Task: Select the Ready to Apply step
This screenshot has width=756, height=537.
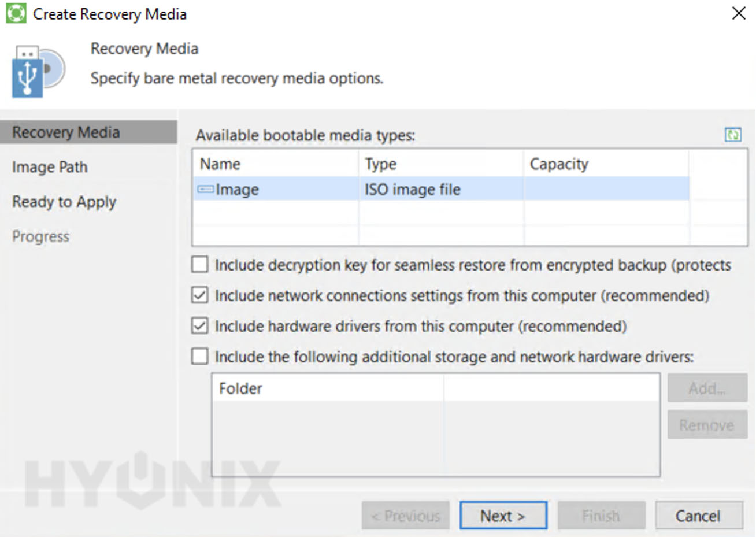Action: point(64,202)
